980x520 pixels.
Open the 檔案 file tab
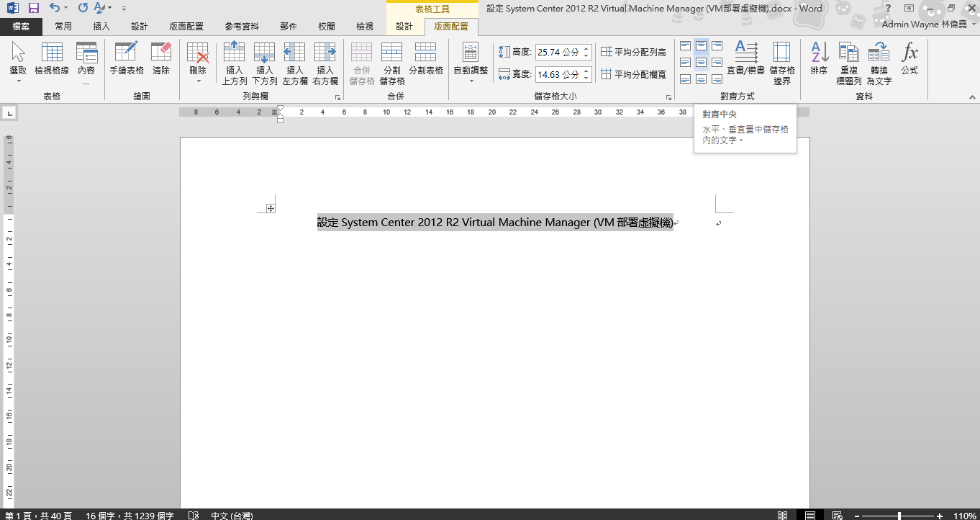tap(21, 27)
